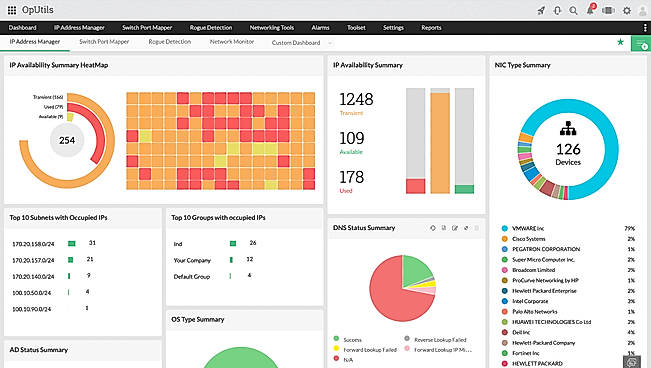
Task: Open the Toolset menu
Action: pos(356,28)
